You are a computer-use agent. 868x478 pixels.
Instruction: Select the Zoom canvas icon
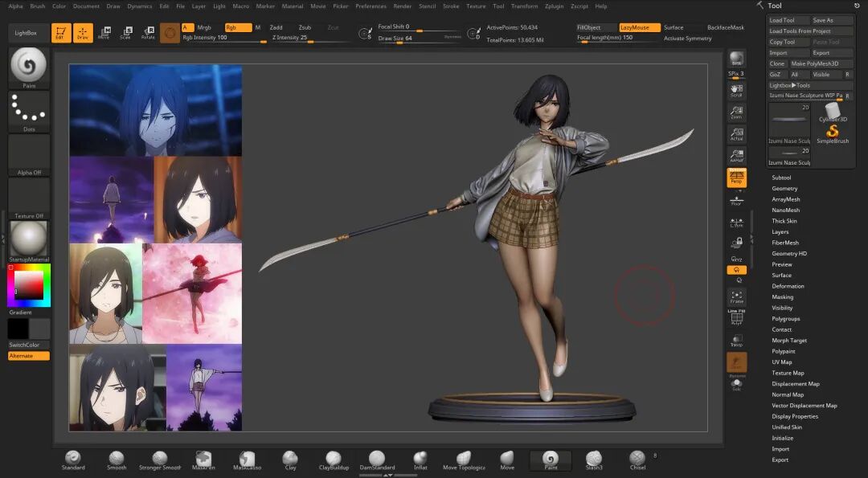point(736,112)
